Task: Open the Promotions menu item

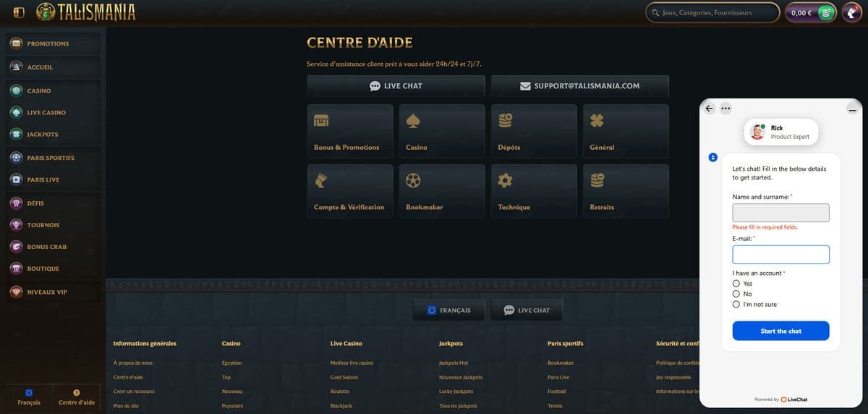Action: tap(54, 43)
